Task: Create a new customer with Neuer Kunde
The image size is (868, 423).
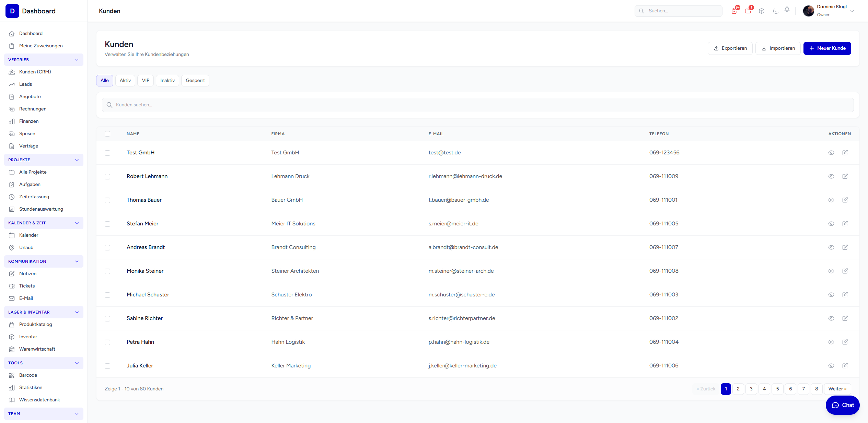Action: coord(827,48)
